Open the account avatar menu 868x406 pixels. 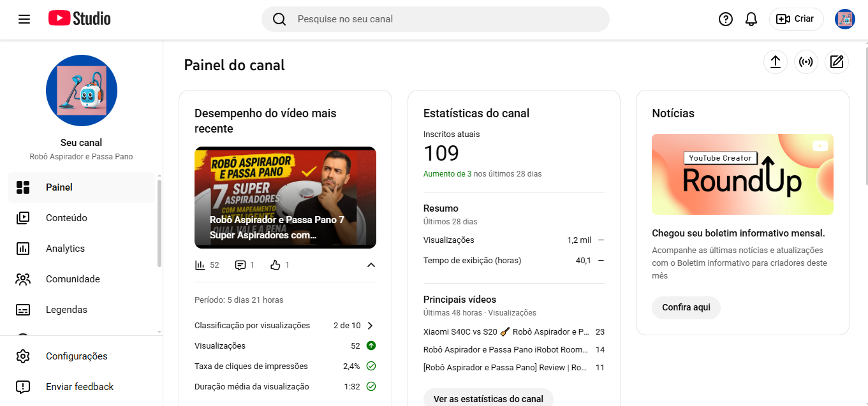pos(845,19)
